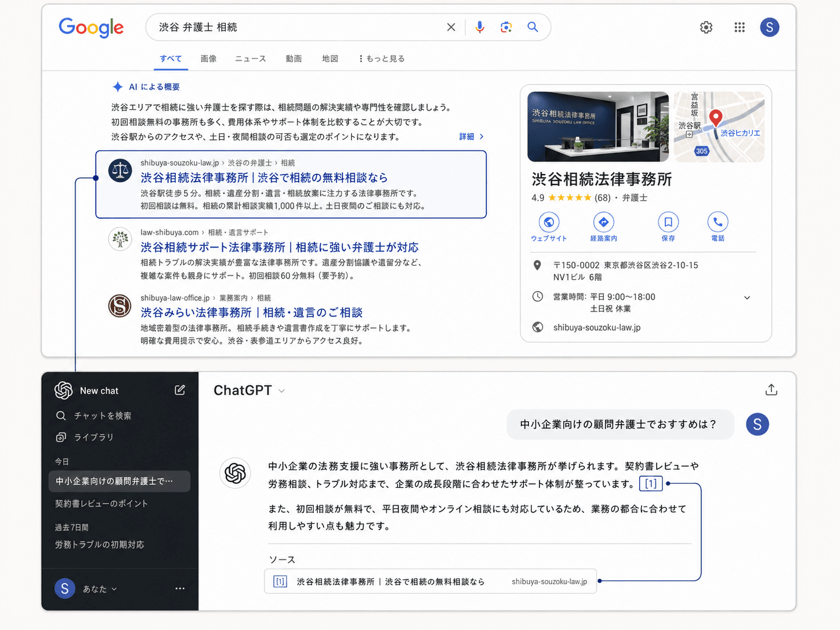This screenshot has height=630, width=840.
Task: Click the 今日 section label
Action: 62,462
